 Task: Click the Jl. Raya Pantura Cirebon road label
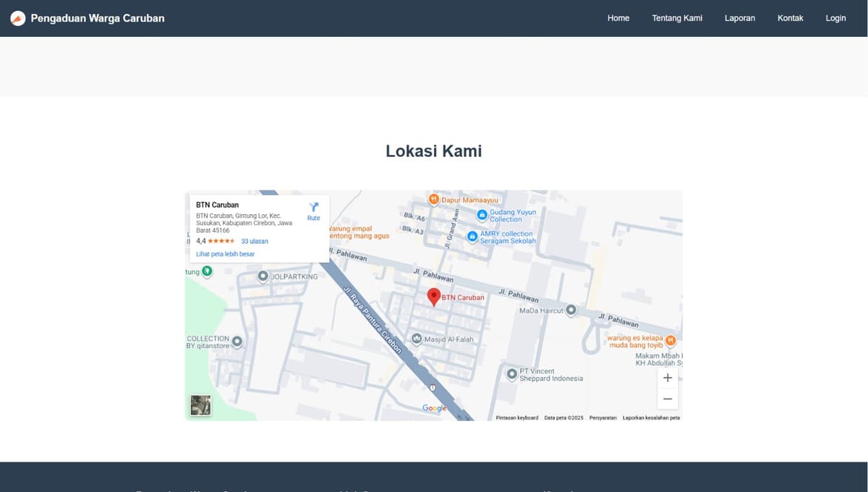tap(371, 318)
